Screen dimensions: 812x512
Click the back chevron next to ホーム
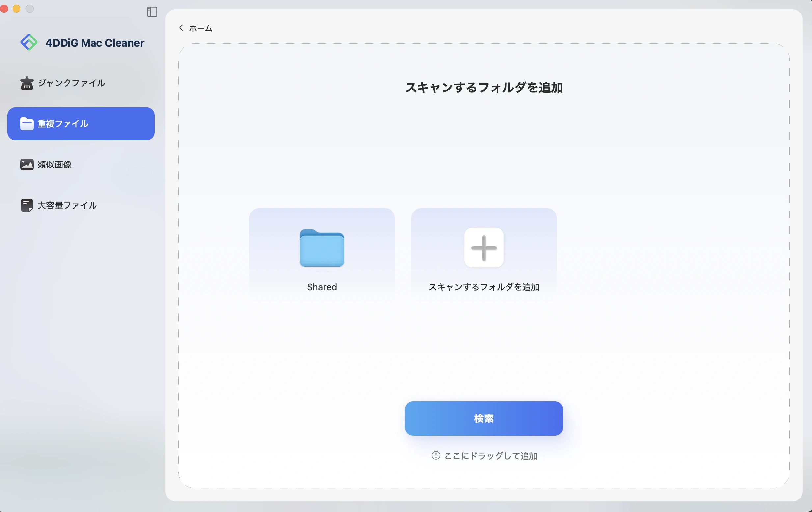coord(181,28)
